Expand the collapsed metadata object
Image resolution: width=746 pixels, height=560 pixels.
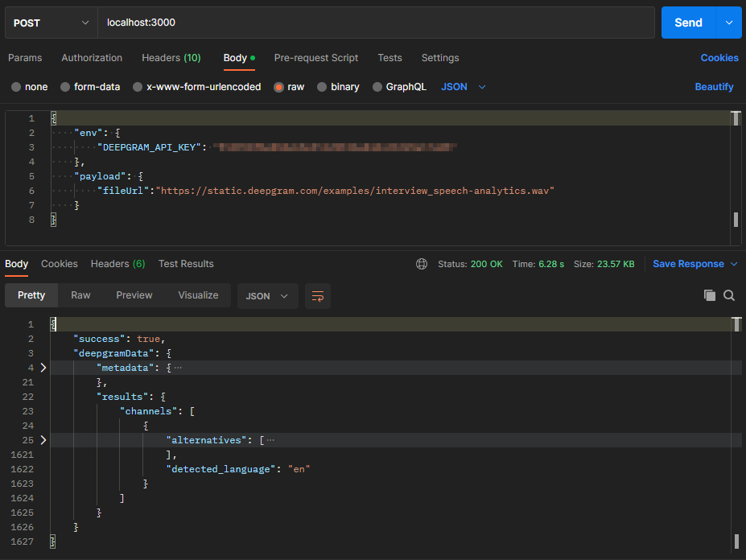(x=43, y=368)
